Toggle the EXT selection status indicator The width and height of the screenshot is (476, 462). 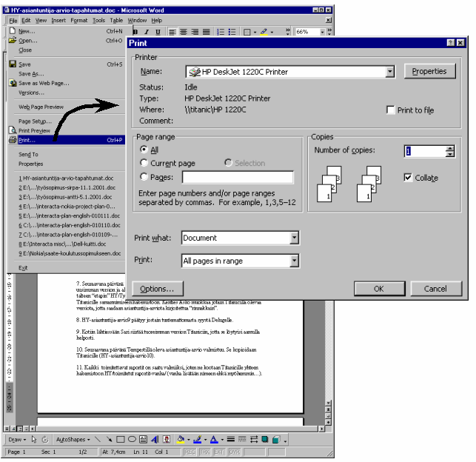point(219,452)
